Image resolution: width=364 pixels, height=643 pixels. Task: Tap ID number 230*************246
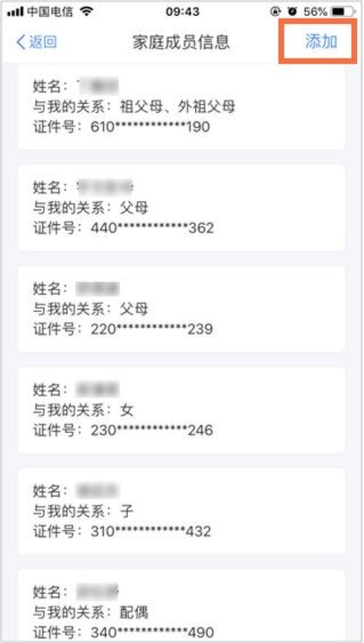point(152,430)
